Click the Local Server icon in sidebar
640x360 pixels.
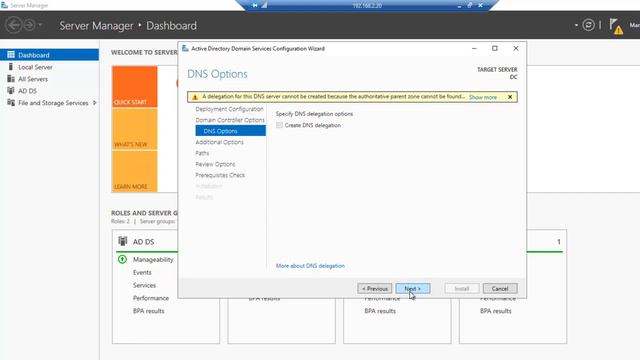[x=11, y=67]
